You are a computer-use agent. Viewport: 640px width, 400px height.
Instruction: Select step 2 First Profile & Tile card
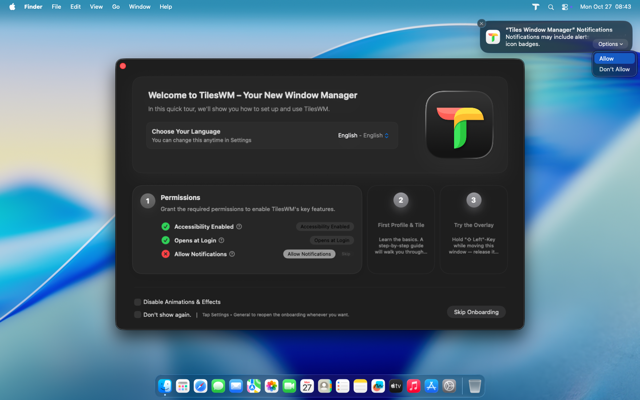401,229
